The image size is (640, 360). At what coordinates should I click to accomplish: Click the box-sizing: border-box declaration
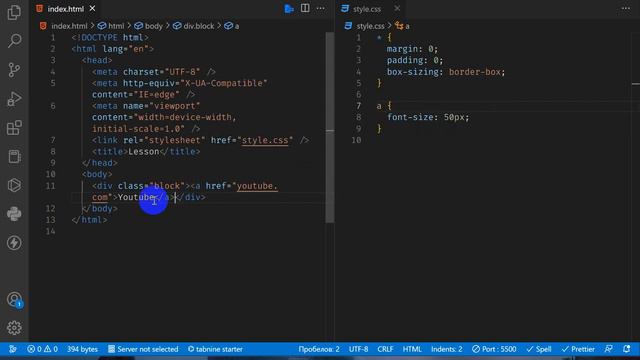pyautogui.click(x=446, y=72)
